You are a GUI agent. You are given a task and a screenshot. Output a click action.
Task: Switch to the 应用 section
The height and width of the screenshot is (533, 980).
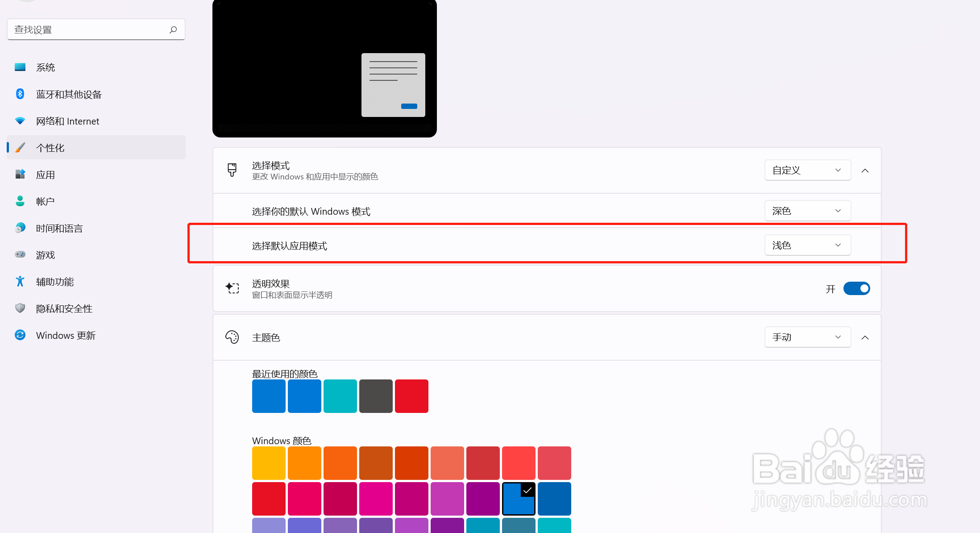point(45,174)
